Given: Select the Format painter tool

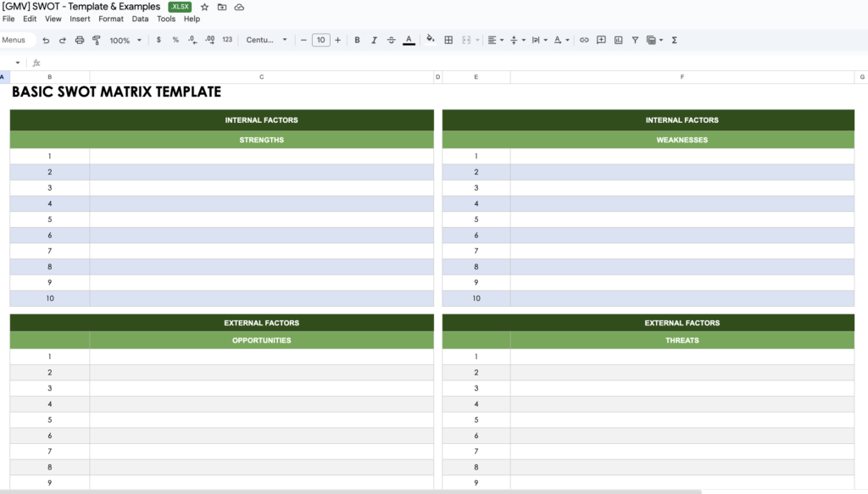Looking at the screenshot, I should 97,39.
